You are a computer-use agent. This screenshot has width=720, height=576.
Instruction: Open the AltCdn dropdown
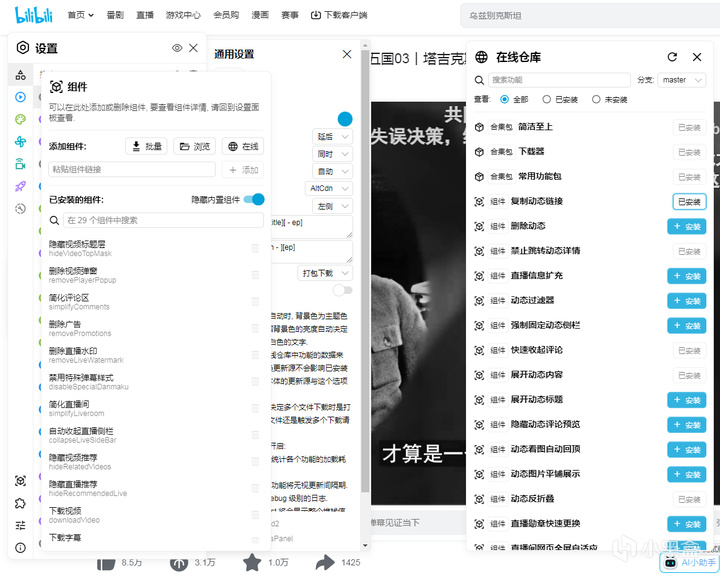(x=329, y=188)
